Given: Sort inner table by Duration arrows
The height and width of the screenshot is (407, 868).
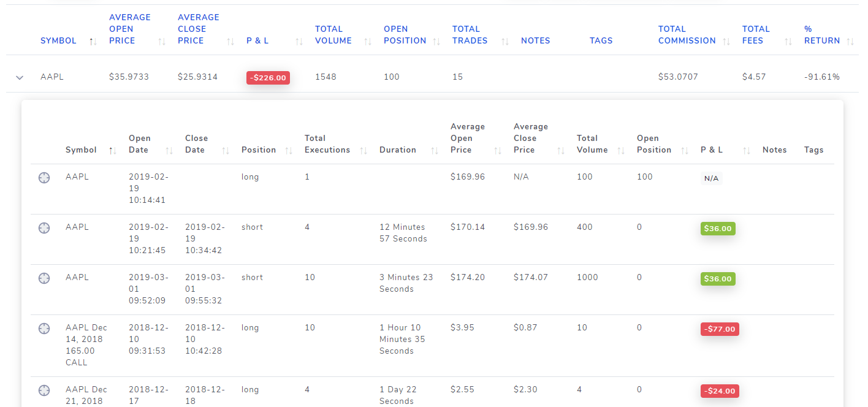Looking at the screenshot, I should (x=434, y=150).
